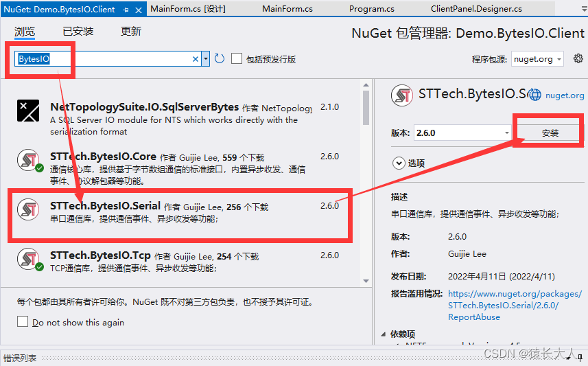
Task: Click the package list scroll up arrow
Action: [x=366, y=85]
